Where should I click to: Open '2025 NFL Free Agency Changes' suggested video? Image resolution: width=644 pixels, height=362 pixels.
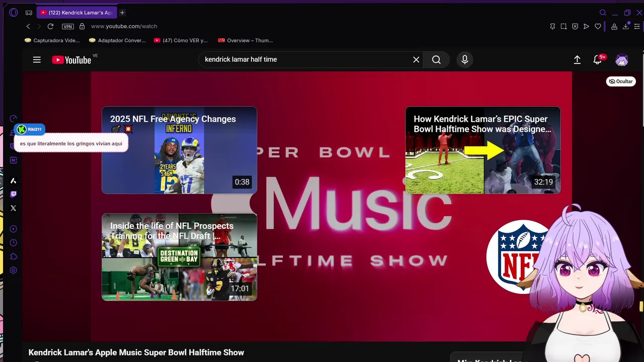tap(180, 150)
